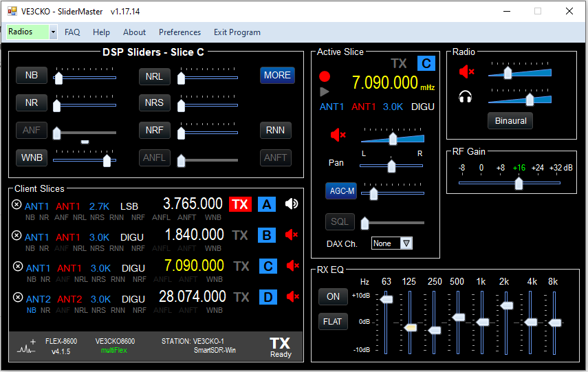Open the Preferences menu
The height and width of the screenshot is (372, 588).
(179, 32)
